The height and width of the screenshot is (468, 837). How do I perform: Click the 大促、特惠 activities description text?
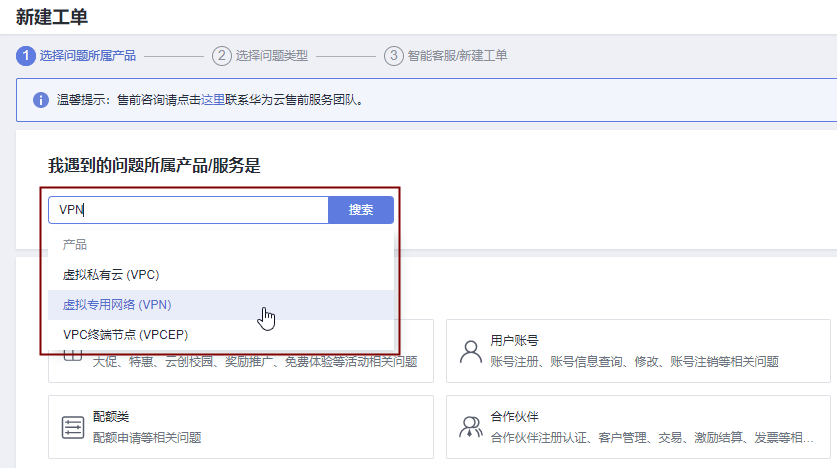click(255, 362)
